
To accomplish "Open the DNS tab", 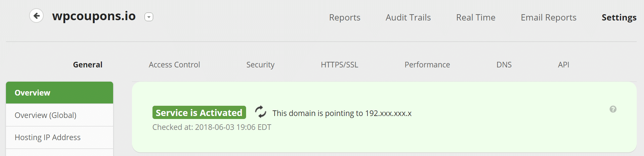I will 504,65.
